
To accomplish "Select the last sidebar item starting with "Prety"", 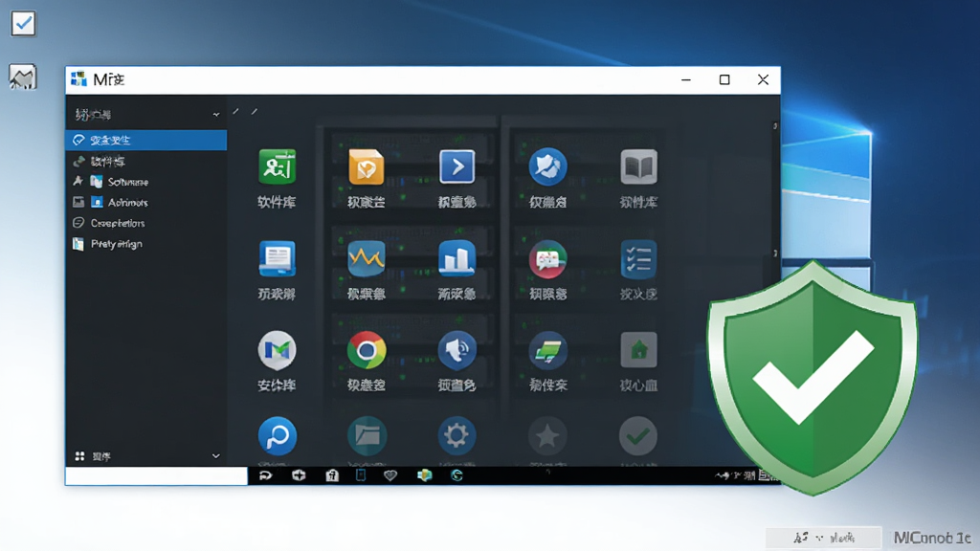I will (x=146, y=244).
